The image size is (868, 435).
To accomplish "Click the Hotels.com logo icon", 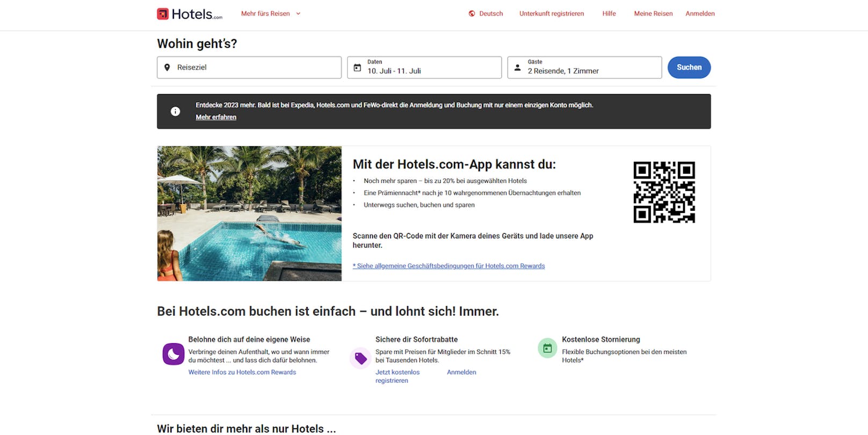I will (x=163, y=14).
